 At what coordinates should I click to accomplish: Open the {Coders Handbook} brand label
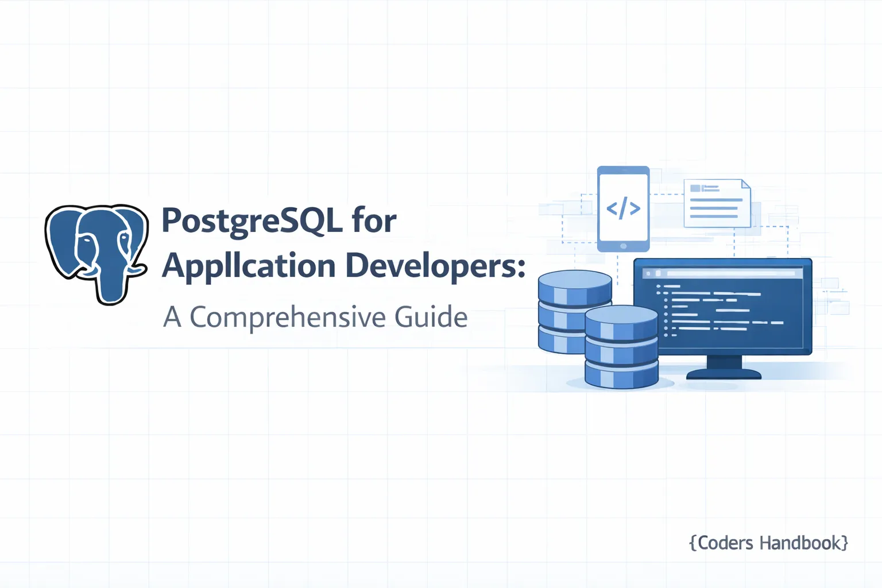pyautogui.click(x=768, y=543)
